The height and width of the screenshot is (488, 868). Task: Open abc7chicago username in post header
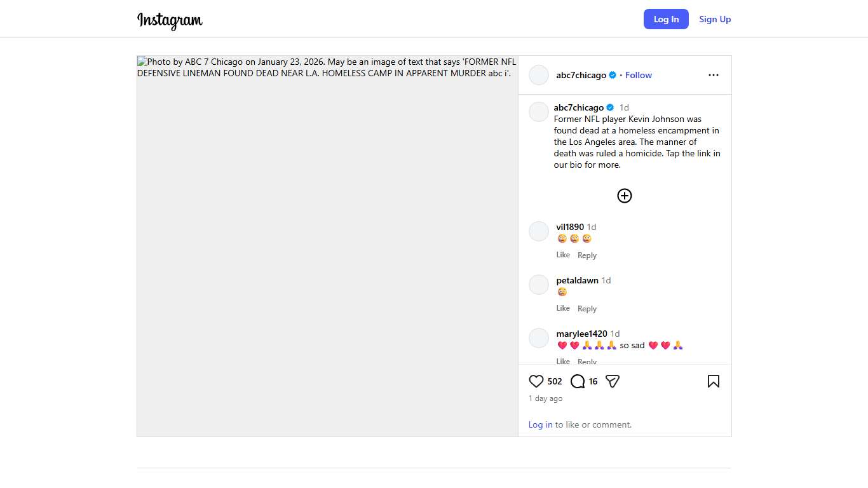coord(581,75)
